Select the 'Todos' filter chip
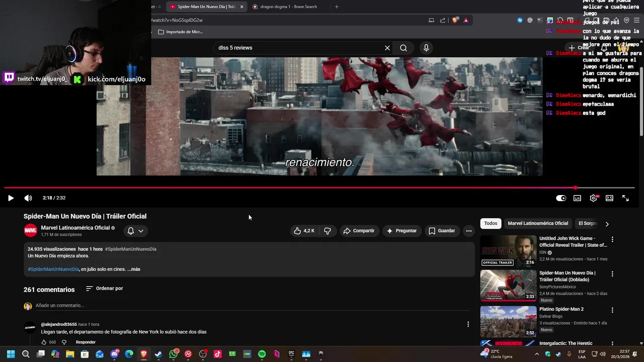Screen dimensions: 644x362 (x=491, y=223)
